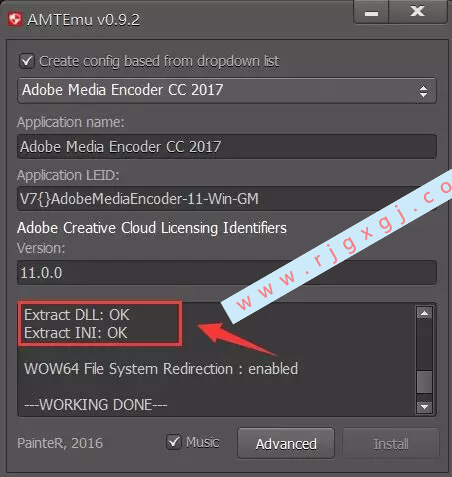Open the Adobe Media Encoder CC 2017 dropdown

pyautogui.click(x=227, y=90)
